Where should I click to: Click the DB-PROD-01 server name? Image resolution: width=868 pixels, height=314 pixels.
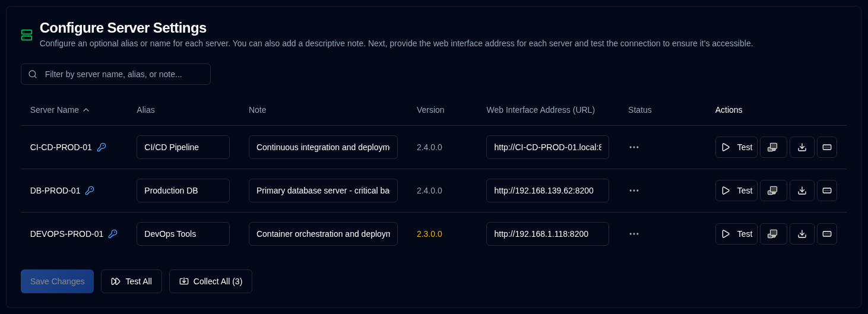click(x=55, y=191)
